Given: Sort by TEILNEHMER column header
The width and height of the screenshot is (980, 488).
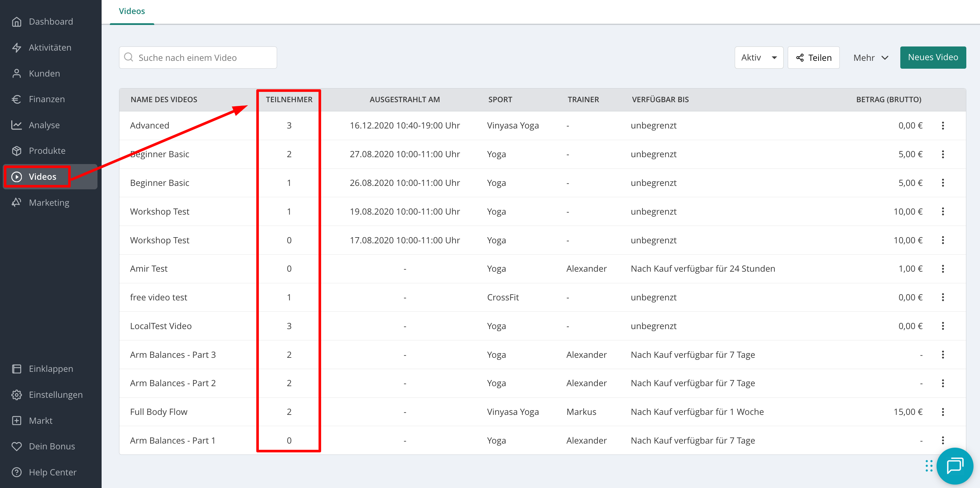Looking at the screenshot, I should [x=289, y=99].
